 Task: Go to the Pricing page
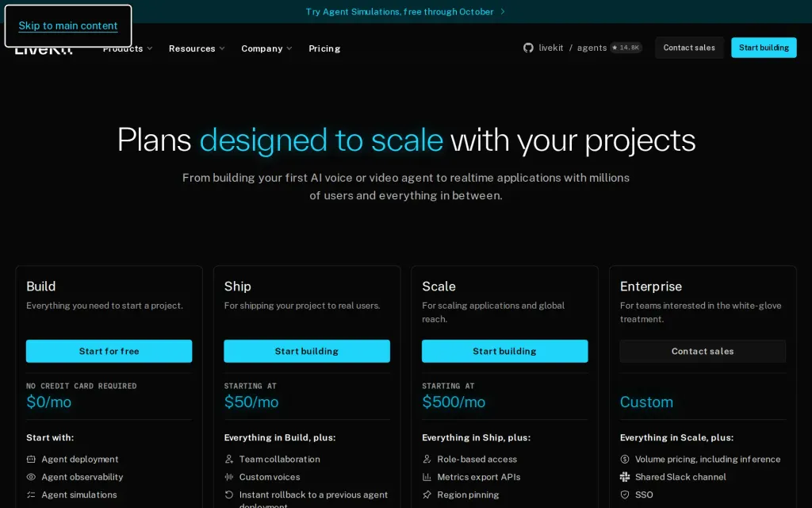point(324,48)
